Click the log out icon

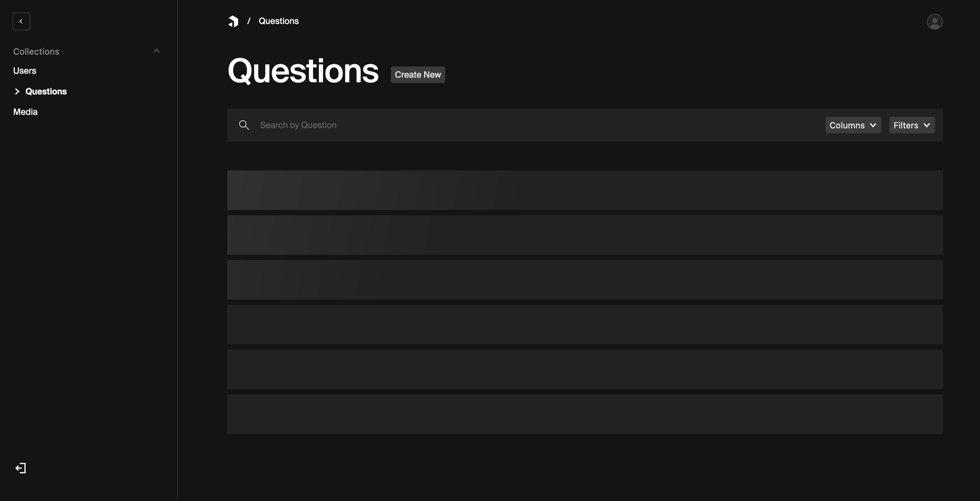click(x=20, y=468)
